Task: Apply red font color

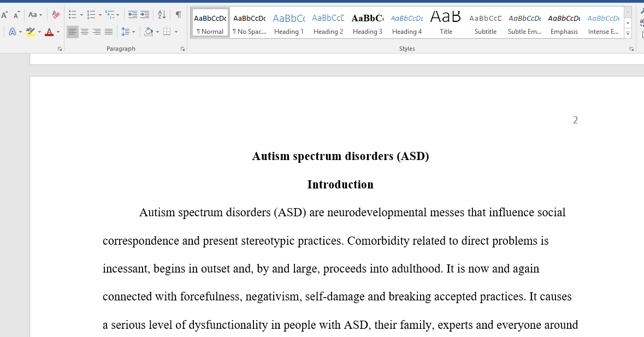Action: click(49, 32)
